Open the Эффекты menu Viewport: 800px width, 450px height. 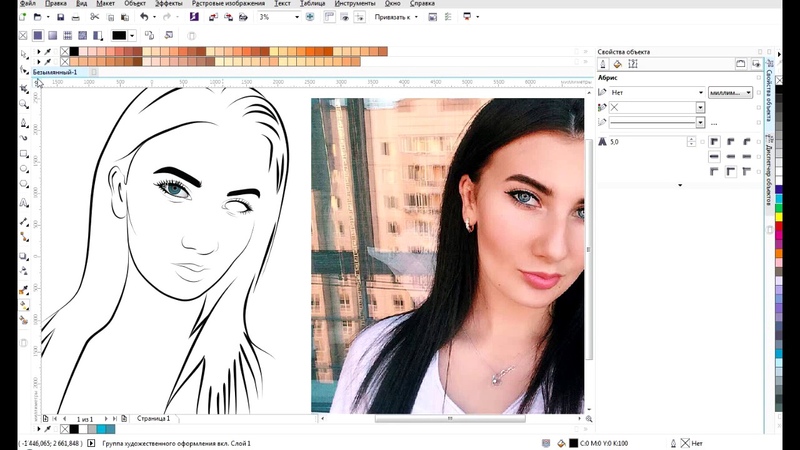[x=168, y=3]
